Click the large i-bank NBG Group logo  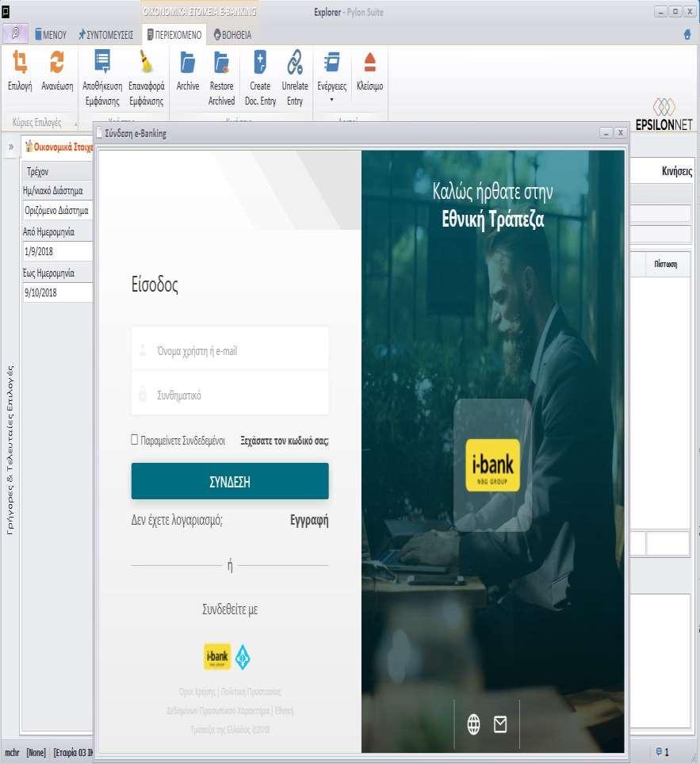click(492, 465)
